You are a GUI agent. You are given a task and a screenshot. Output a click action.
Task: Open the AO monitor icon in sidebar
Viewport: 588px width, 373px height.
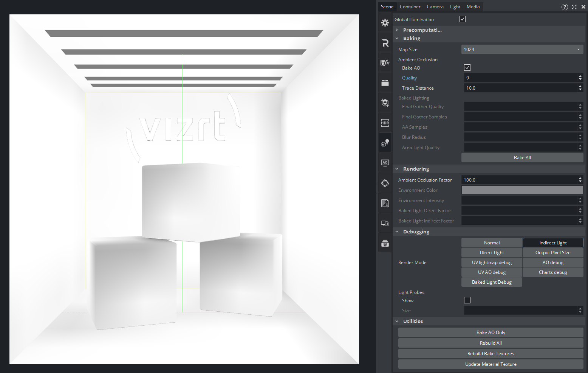pyautogui.click(x=385, y=163)
